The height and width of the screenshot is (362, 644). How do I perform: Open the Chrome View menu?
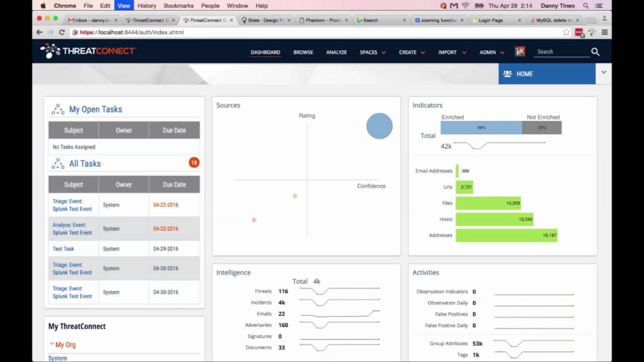[124, 6]
